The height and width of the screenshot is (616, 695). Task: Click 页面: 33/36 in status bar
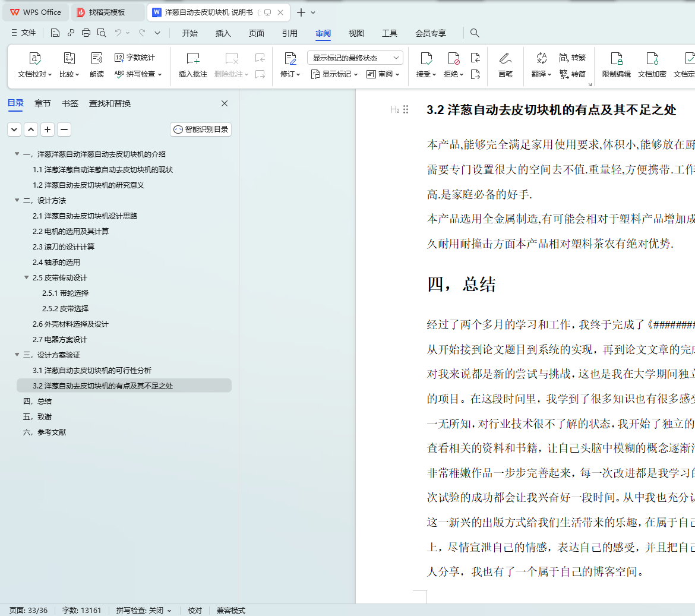click(29, 610)
